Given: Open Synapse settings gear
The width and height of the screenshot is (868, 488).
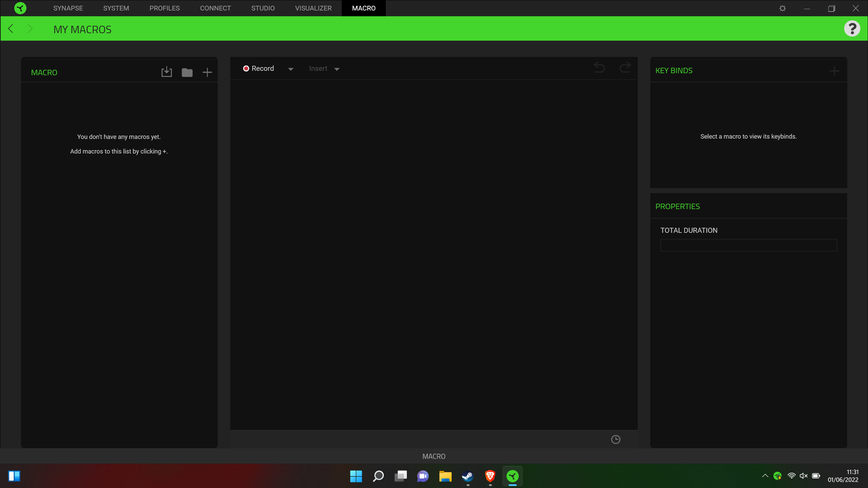Looking at the screenshot, I should [783, 8].
